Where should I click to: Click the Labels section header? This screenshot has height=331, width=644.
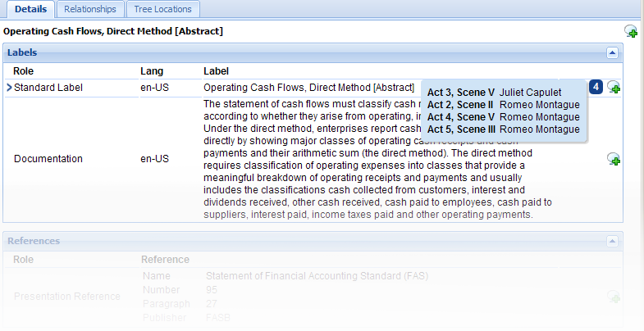coord(313,53)
